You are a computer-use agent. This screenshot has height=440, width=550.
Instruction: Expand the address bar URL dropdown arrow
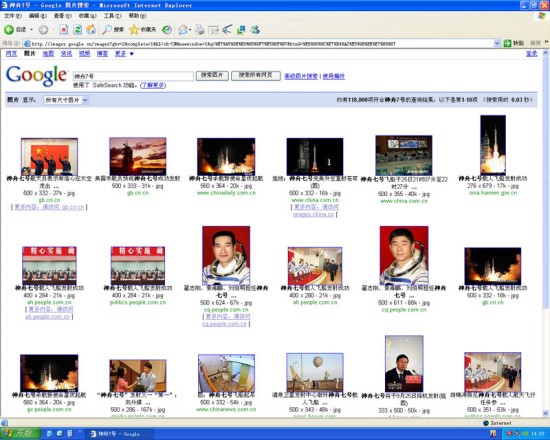click(x=497, y=44)
